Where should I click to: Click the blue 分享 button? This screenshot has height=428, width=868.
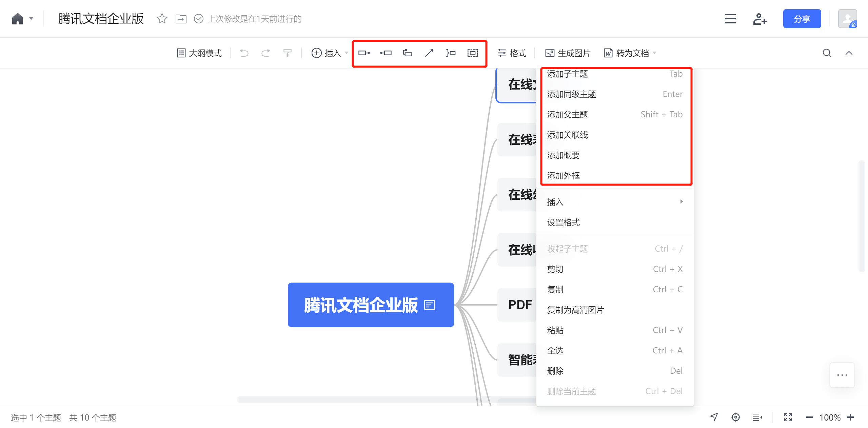[x=802, y=19]
